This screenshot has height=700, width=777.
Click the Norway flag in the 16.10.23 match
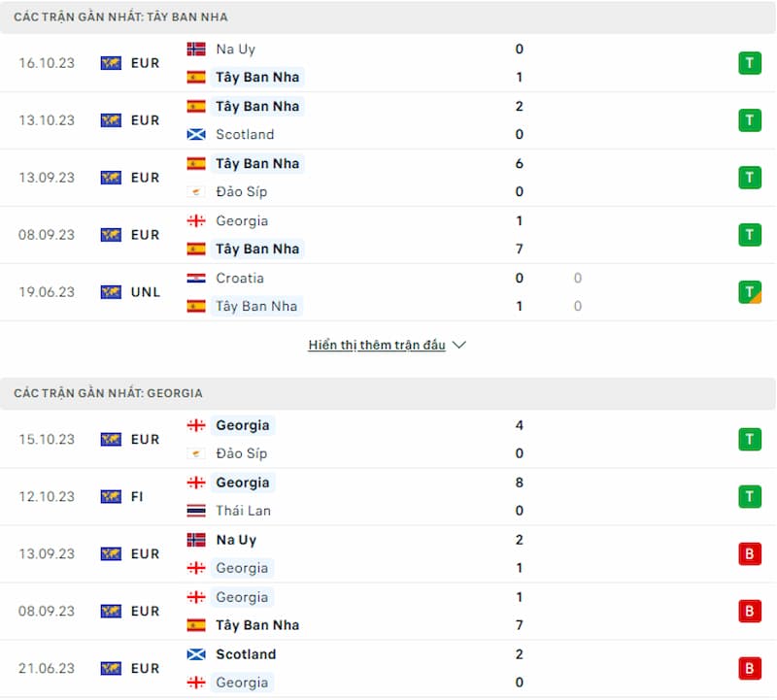(x=196, y=50)
